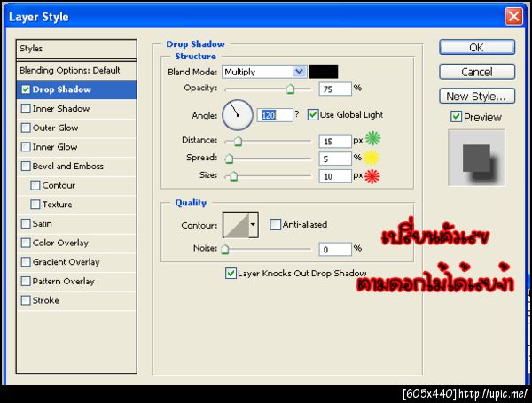
Task: Click the Cancel button
Action: click(477, 72)
